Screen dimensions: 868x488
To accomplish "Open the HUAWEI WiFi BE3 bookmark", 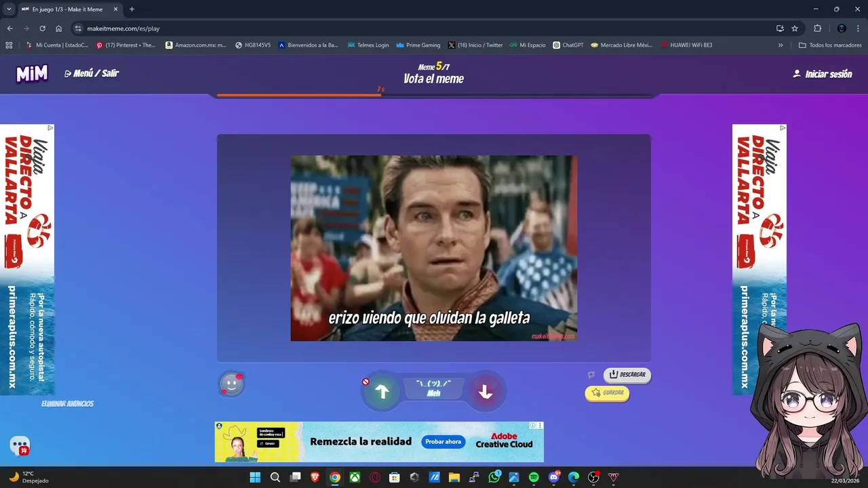I will 686,45.
